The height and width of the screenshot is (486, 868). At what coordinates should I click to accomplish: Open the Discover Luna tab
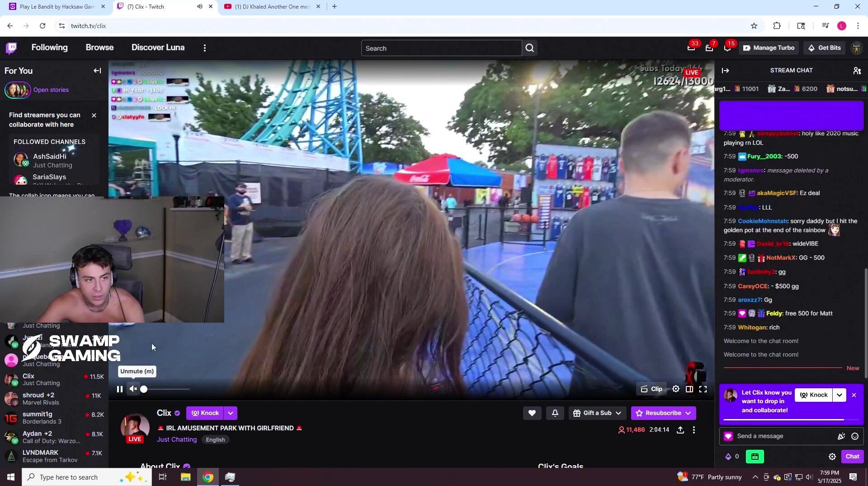[x=158, y=48]
